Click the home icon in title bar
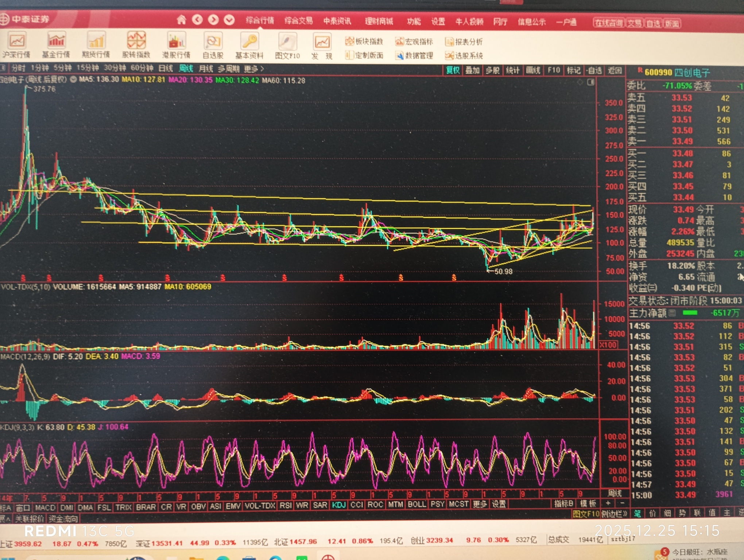 pos(181,20)
